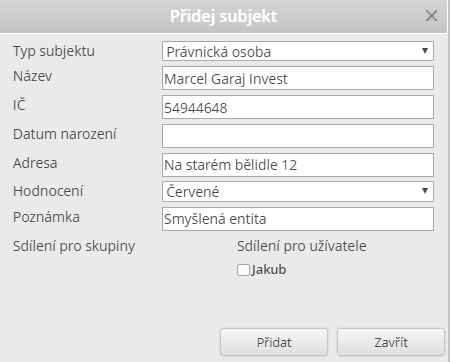
Task: Select the empty Datum narození field
Action: point(298,136)
